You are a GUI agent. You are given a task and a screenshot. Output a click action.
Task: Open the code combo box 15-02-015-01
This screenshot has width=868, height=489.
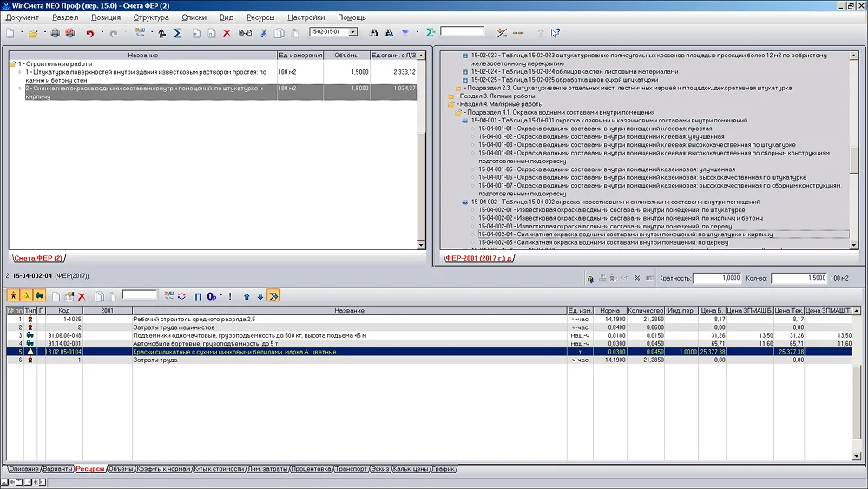(x=353, y=32)
